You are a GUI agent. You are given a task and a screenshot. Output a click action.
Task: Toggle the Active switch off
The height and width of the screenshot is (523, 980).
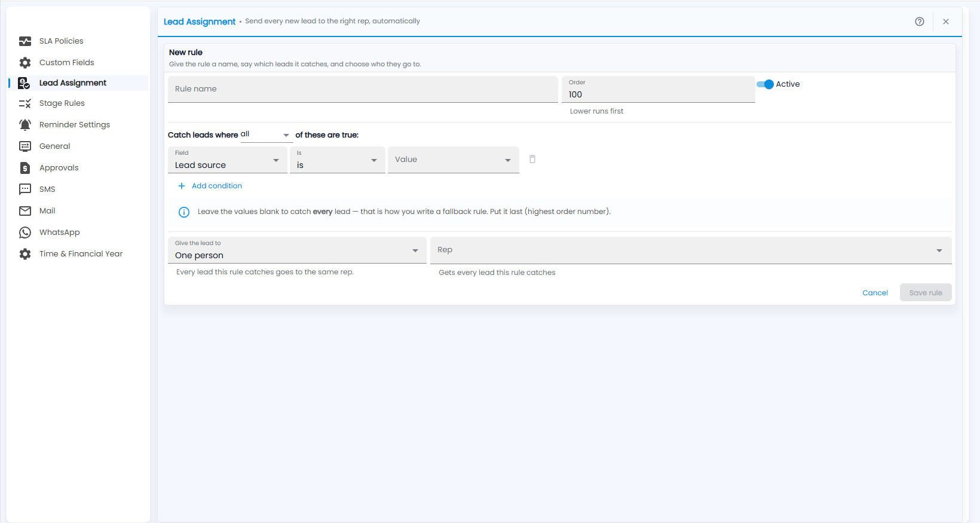point(765,84)
